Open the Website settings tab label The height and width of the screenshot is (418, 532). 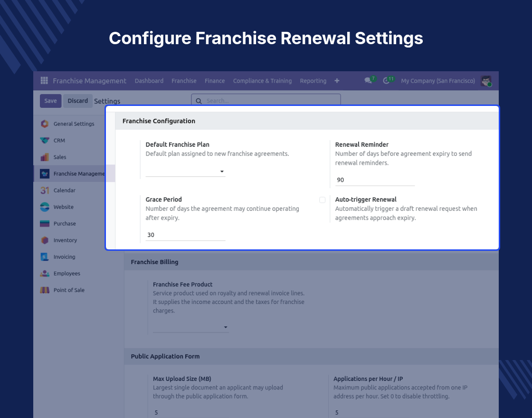coord(64,207)
